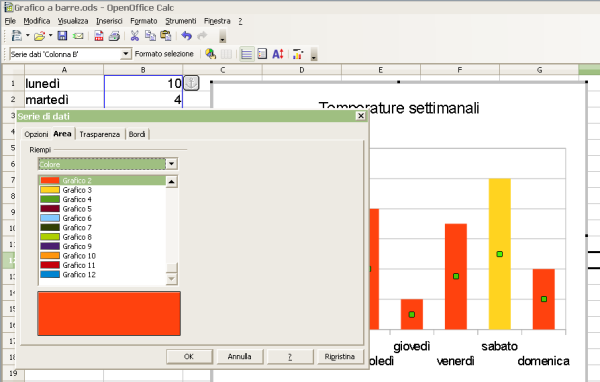The width and height of the screenshot is (600, 382).
Task: Open chart formatting toolbar overflow options
Action: click(314, 54)
